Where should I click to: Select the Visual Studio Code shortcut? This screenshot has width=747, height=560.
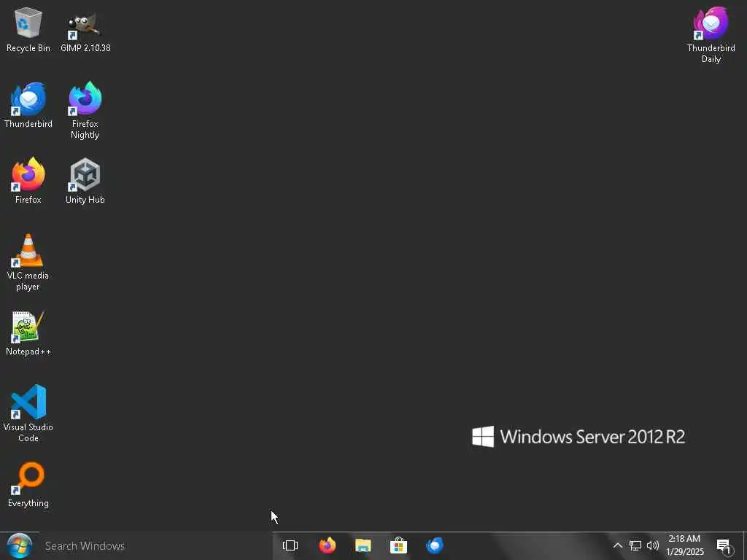pyautogui.click(x=28, y=413)
